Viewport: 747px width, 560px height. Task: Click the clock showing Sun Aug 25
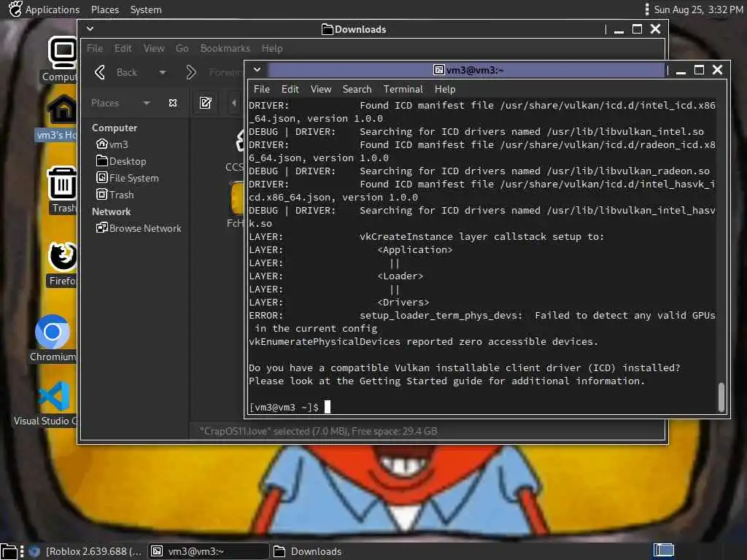coord(698,9)
